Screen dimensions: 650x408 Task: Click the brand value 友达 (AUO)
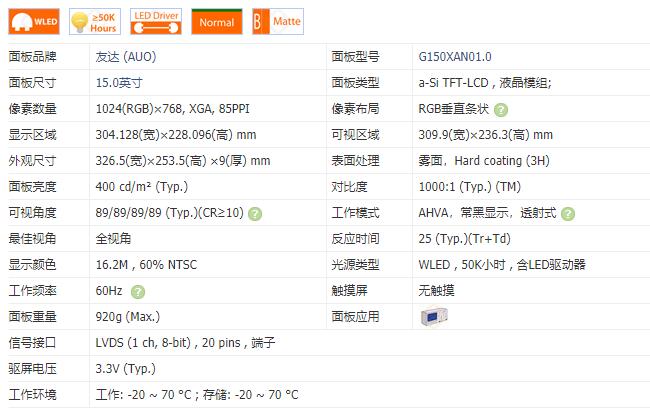pos(126,57)
